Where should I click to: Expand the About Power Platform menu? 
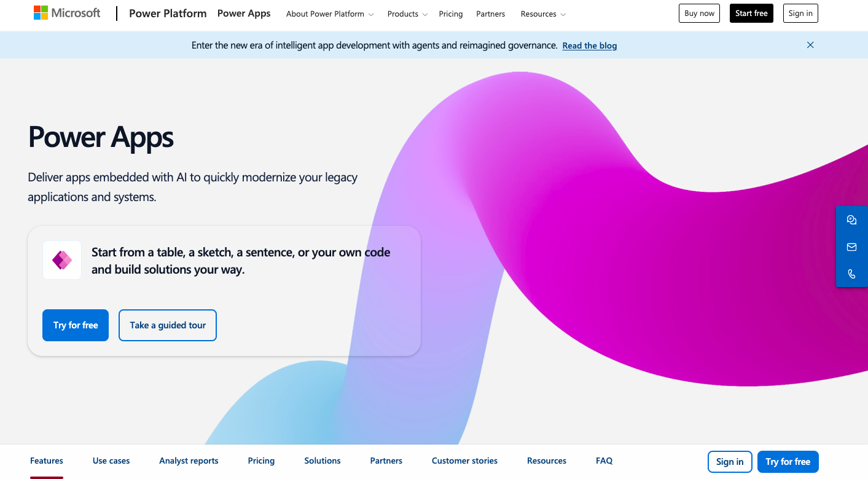point(330,14)
